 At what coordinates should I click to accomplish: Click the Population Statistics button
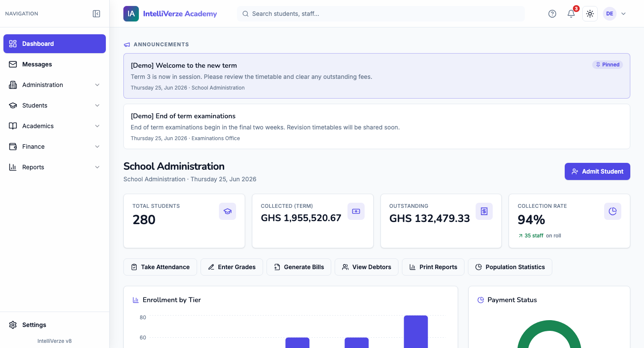(510, 267)
